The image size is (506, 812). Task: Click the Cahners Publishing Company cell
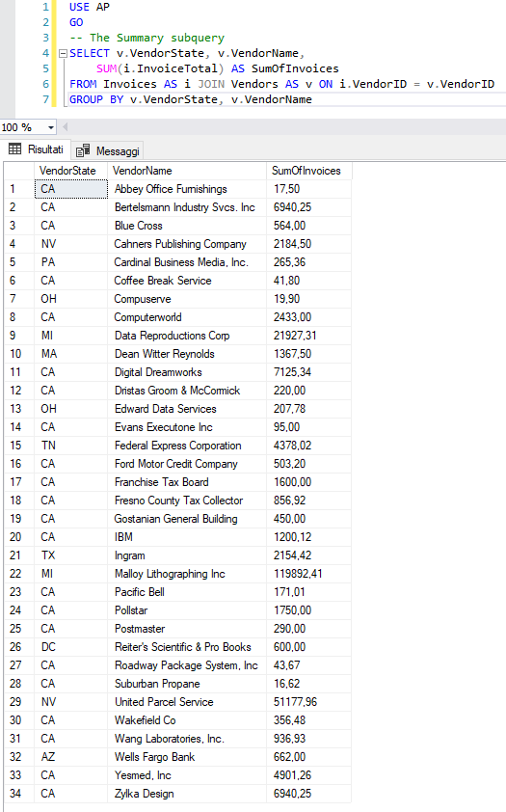tap(187, 244)
